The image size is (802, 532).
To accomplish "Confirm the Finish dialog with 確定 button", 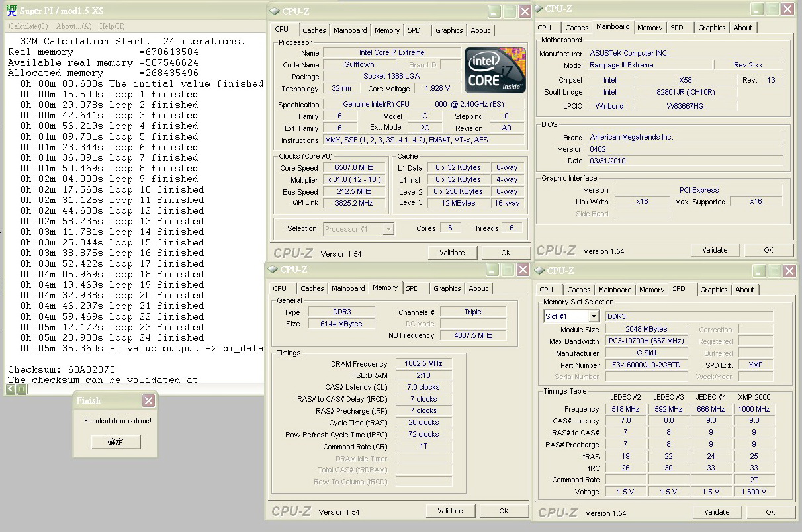I will pyautogui.click(x=116, y=441).
